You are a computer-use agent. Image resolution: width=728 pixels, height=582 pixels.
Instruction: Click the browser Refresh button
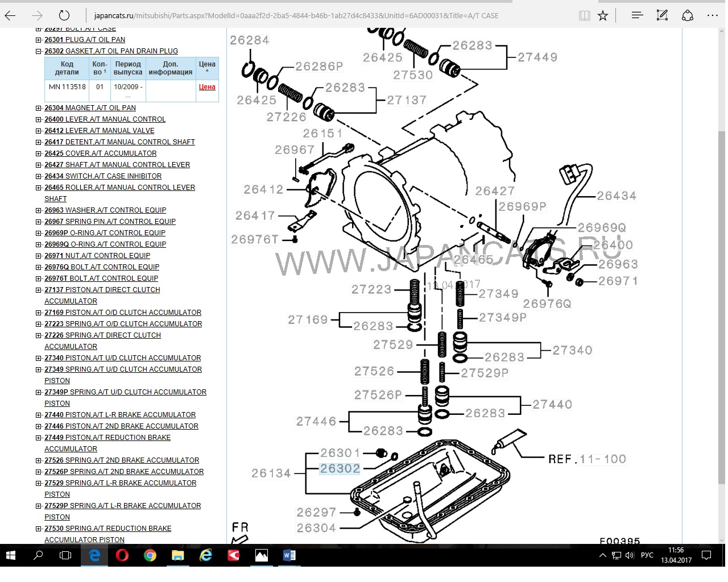pyautogui.click(x=64, y=15)
